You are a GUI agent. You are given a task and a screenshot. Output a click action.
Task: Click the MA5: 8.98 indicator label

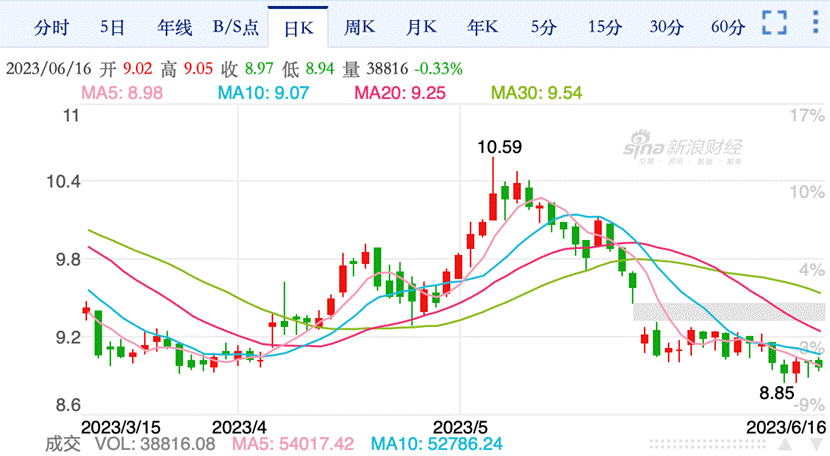click(x=122, y=93)
